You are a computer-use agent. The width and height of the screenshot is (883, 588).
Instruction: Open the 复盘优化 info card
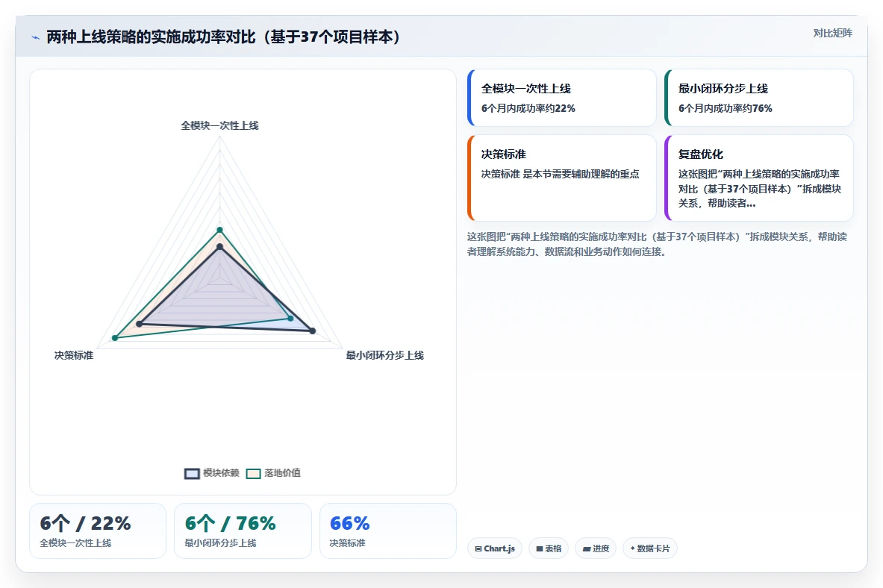point(759,178)
